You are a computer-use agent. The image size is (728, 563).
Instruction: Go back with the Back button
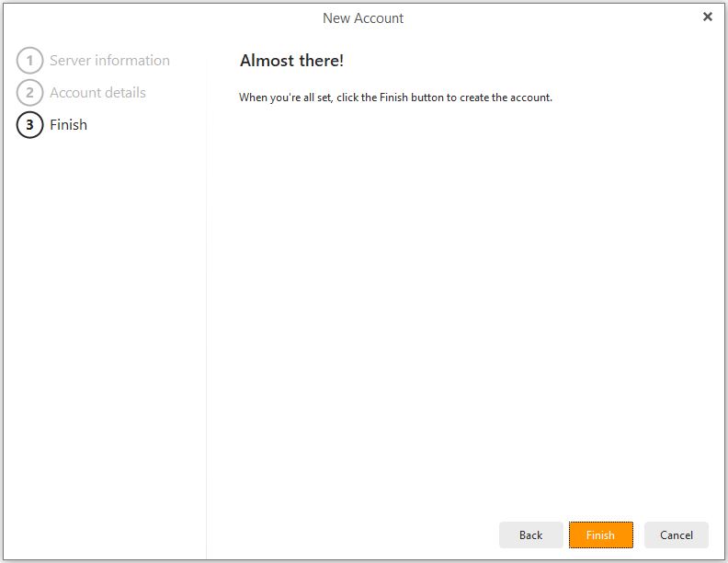(530, 534)
